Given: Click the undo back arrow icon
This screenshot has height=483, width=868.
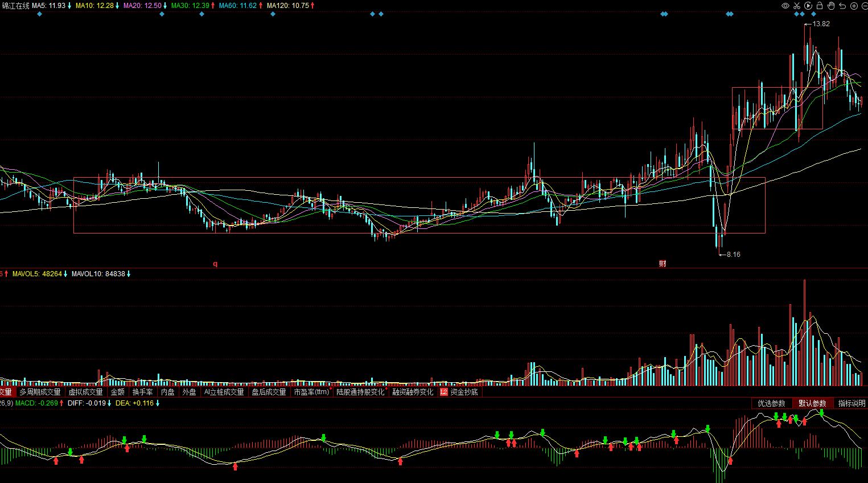Looking at the screenshot, I should coord(843,6).
